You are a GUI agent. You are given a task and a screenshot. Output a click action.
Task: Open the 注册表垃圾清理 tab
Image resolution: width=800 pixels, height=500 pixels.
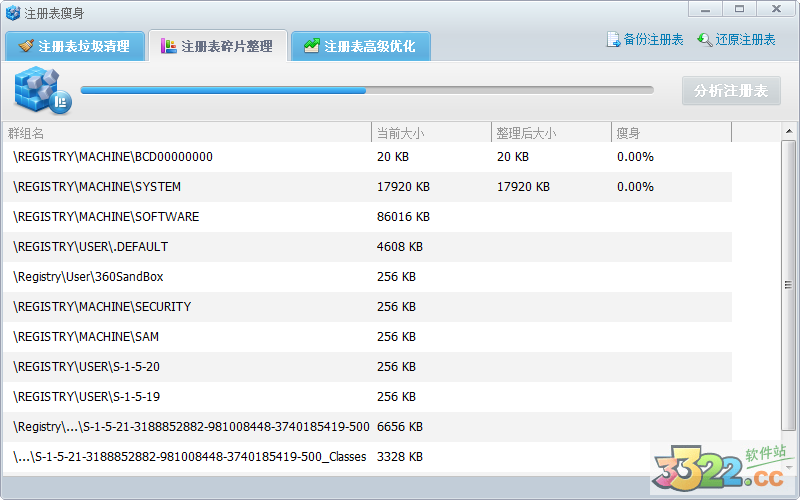pyautogui.click(x=74, y=46)
